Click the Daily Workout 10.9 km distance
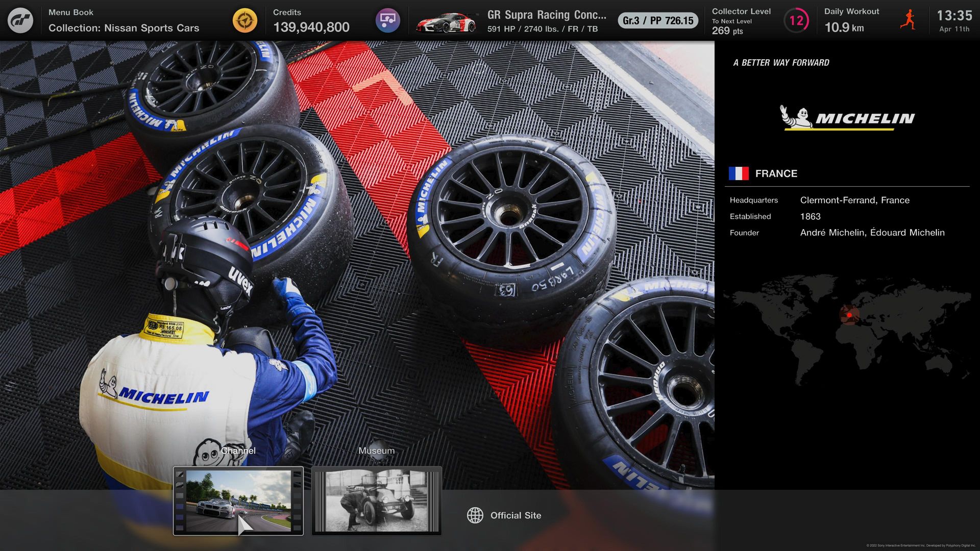 [844, 28]
